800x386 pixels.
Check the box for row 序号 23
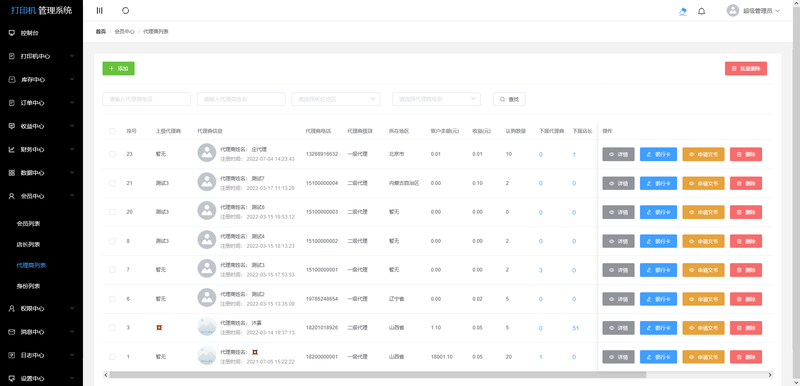(x=112, y=154)
